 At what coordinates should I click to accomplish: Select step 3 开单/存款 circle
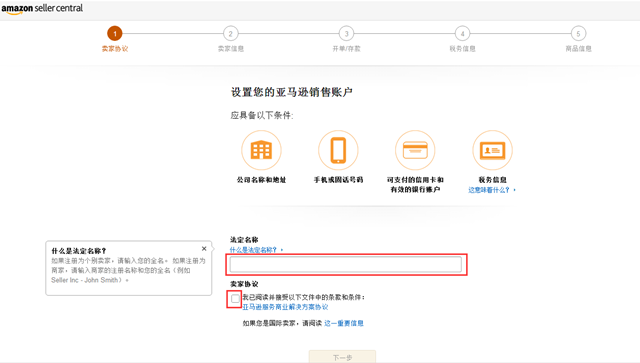point(347,33)
